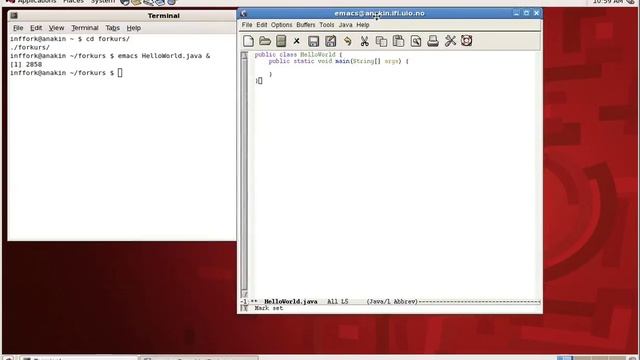Click the 'emacs HelloWorld.java &' line in Terminal
This screenshot has width=640, height=360.
[x=110, y=56]
